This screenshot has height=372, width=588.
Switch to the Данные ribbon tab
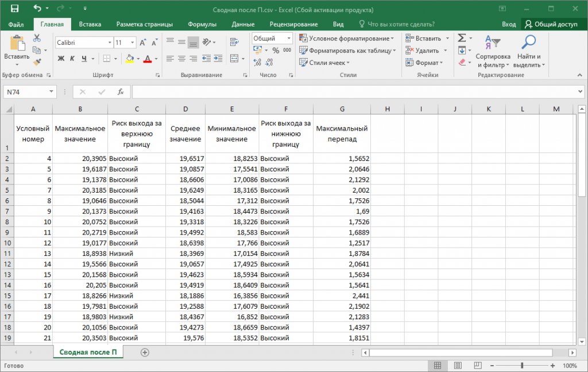243,24
